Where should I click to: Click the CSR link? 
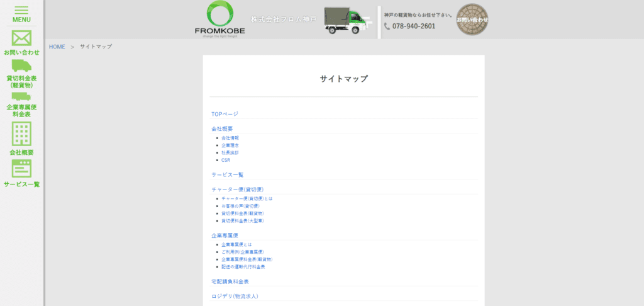pyautogui.click(x=226, y=160)
